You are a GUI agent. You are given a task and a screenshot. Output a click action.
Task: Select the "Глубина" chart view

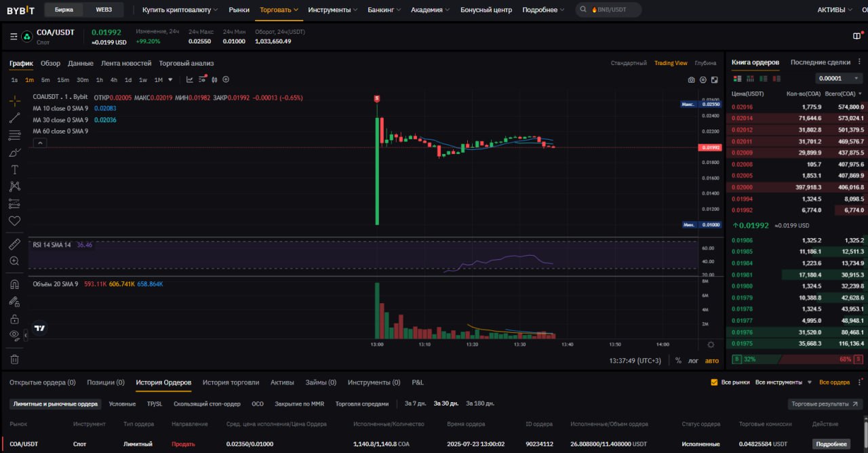[705, 63]
